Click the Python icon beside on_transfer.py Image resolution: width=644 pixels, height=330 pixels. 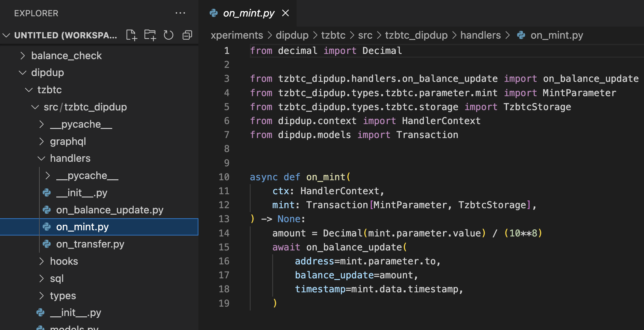pyautogui.click(x=47, y=244)
